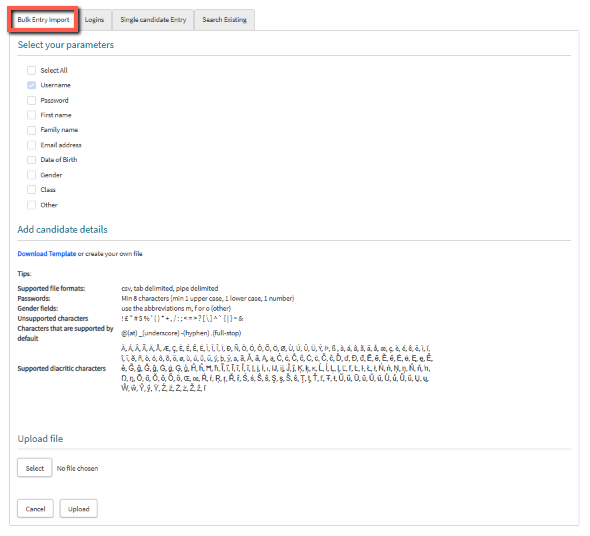This screenshot has width=590, height=536.
Task: Open the Bulk Entry Import tab
Action: tap(43, 20)
